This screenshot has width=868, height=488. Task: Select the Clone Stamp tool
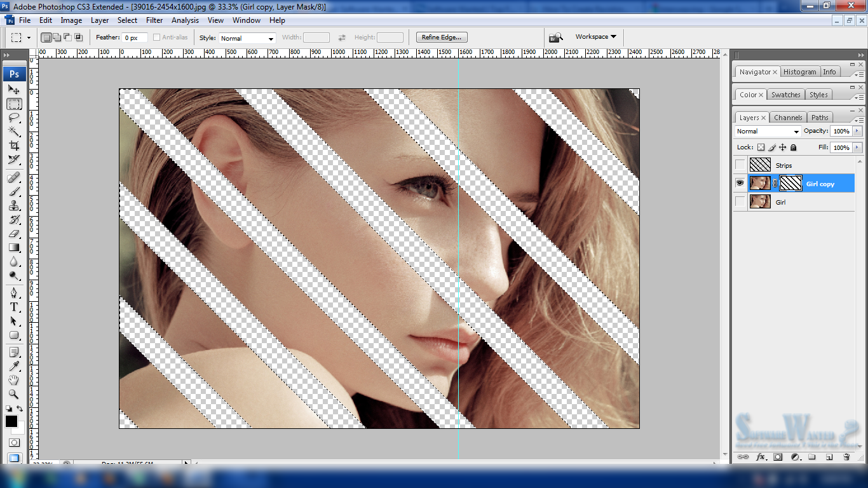coord(14,205)
